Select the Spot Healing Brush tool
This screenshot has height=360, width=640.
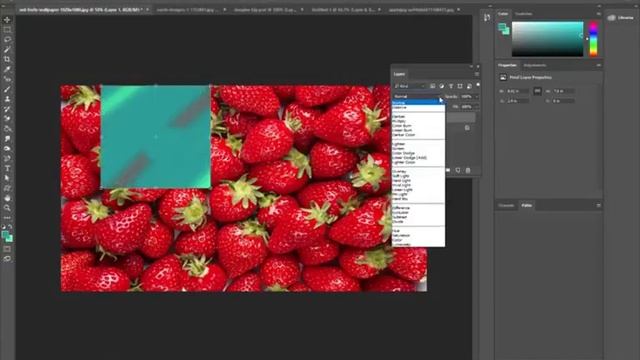pos(7,79)
